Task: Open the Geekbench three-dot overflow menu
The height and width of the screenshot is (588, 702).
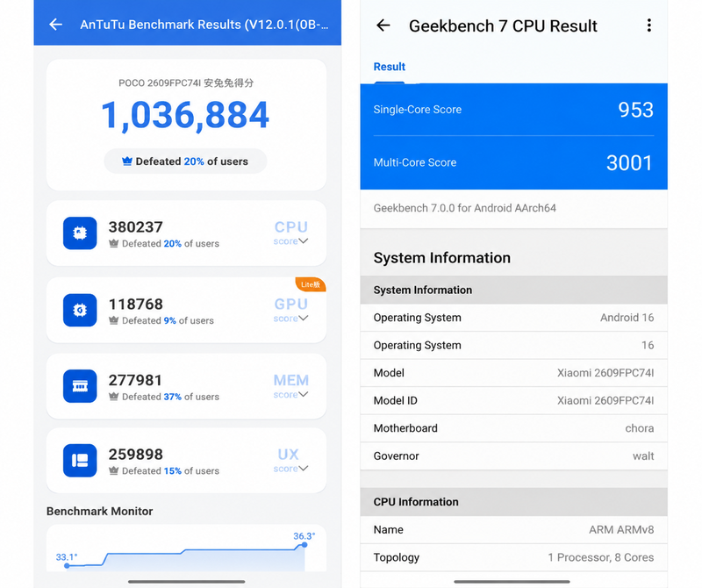Action: click(x=648, y=25)
